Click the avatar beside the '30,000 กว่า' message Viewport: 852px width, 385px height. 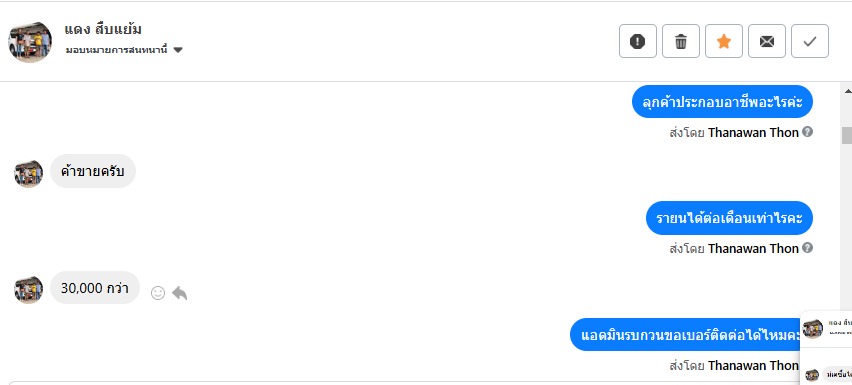tap(28, 289)
